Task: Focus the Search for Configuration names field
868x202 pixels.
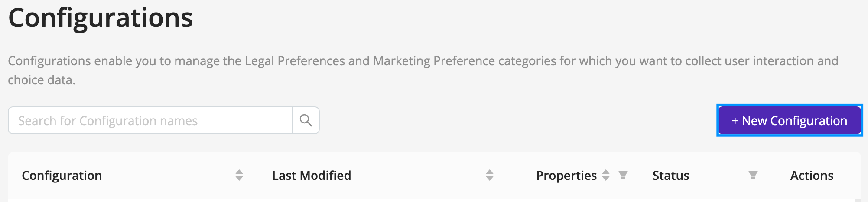Action: tap(150, 120)
